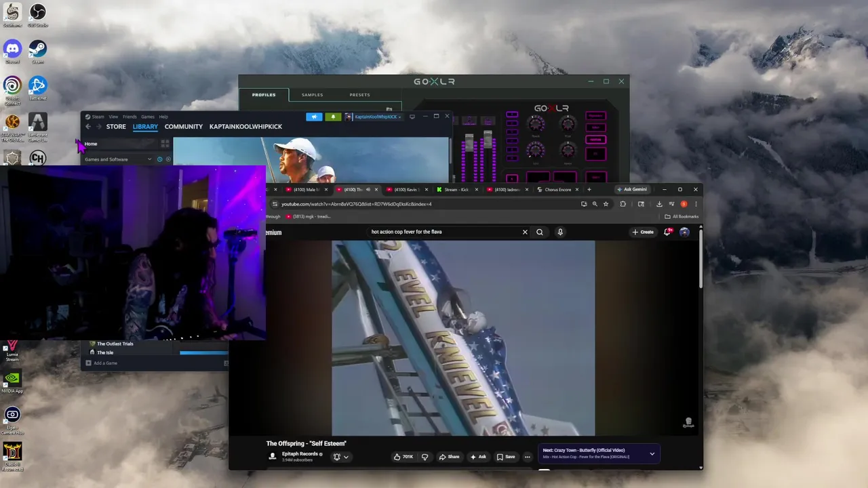Viewport: 868px width, 488px height.
Task: Expand Epitaph Records notification bell dropdown
Action: point(340,457)
